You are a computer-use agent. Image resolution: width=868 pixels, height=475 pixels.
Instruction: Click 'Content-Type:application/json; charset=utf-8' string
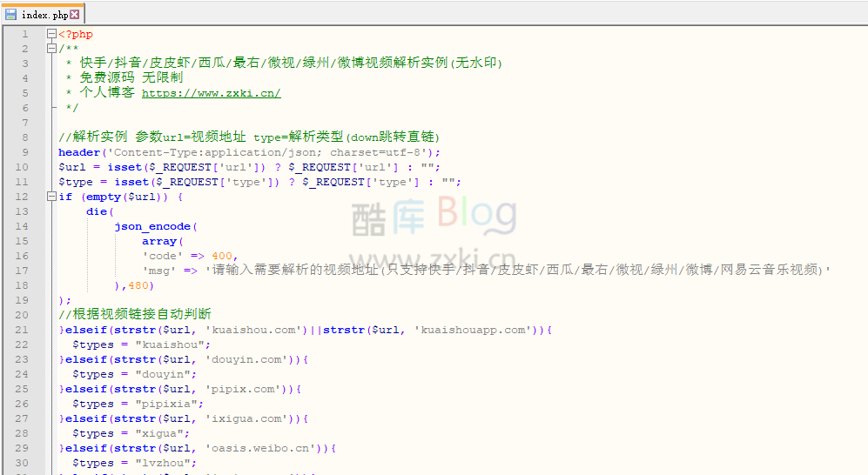point(267,152)
